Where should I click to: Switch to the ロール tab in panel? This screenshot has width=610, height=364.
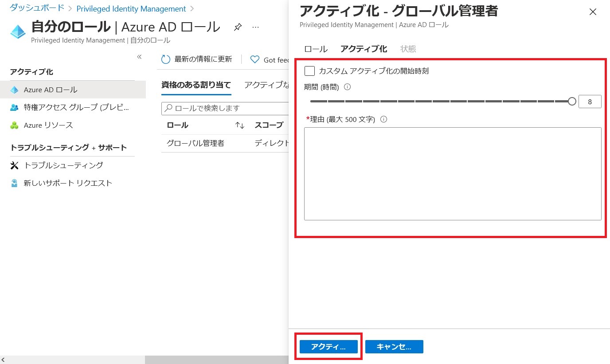(x=316, y=49)
